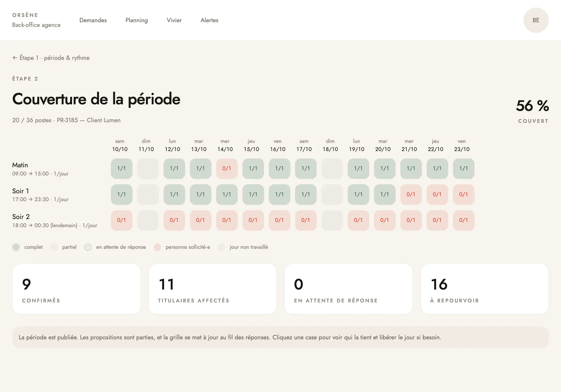Click the en attente de réponse legend dot
The height and width of the screenshot is (392, 561).
point(88,247)
